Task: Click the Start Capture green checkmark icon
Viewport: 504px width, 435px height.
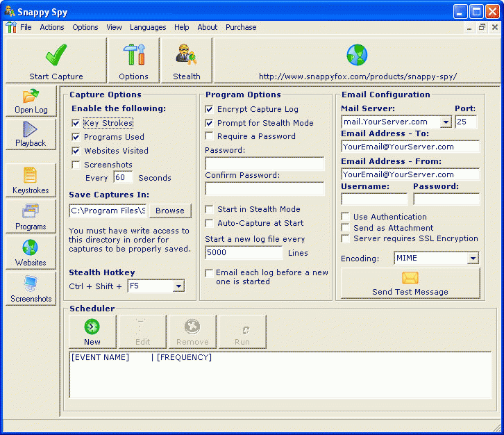Action: [56, 55]
